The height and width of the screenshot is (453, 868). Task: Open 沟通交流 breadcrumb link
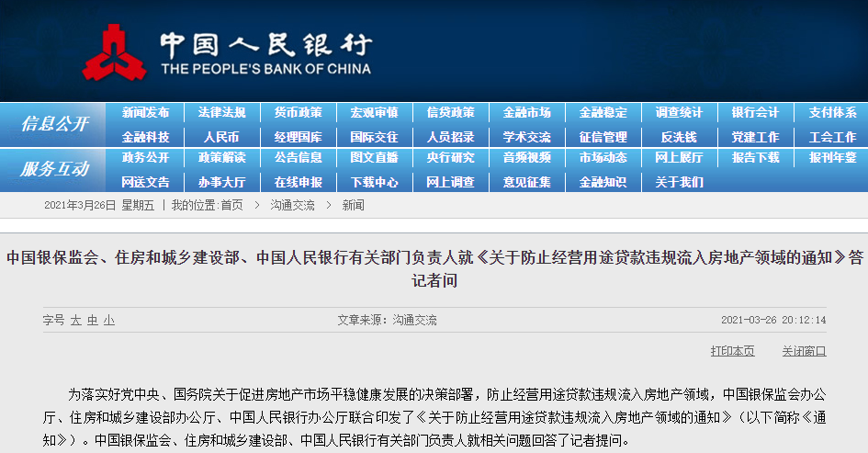click(292, 206)
